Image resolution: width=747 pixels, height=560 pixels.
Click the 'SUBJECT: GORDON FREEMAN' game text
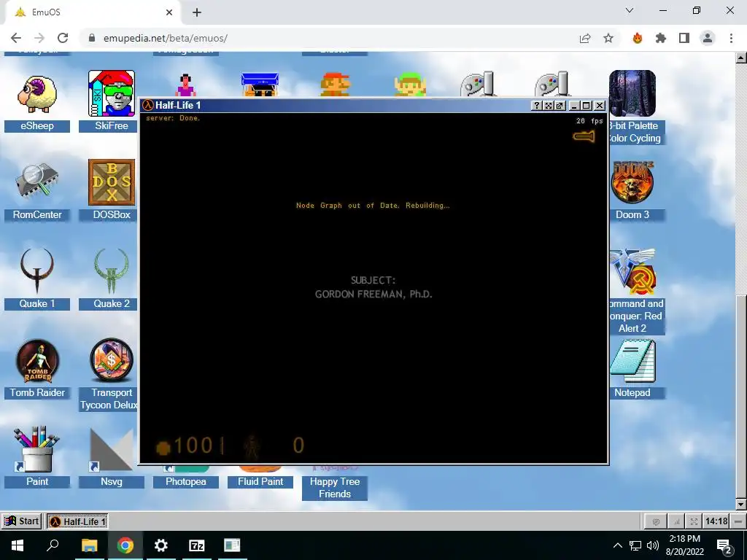click(x=373, y=287)
